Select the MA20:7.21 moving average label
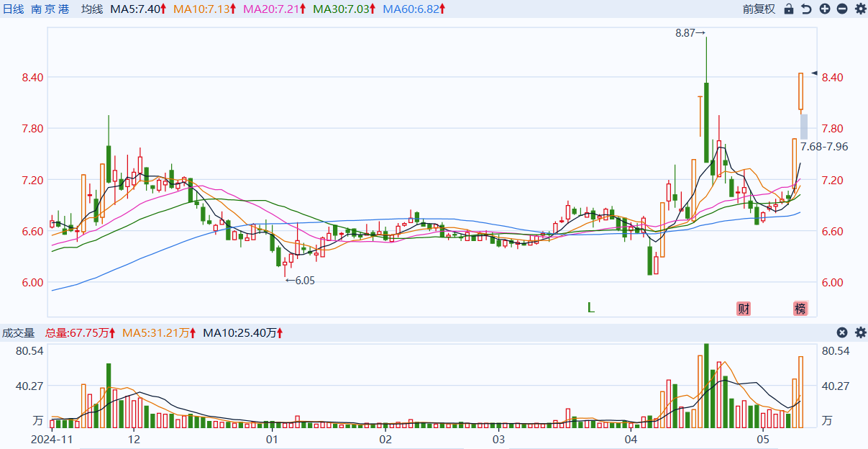 pos(275,9)
